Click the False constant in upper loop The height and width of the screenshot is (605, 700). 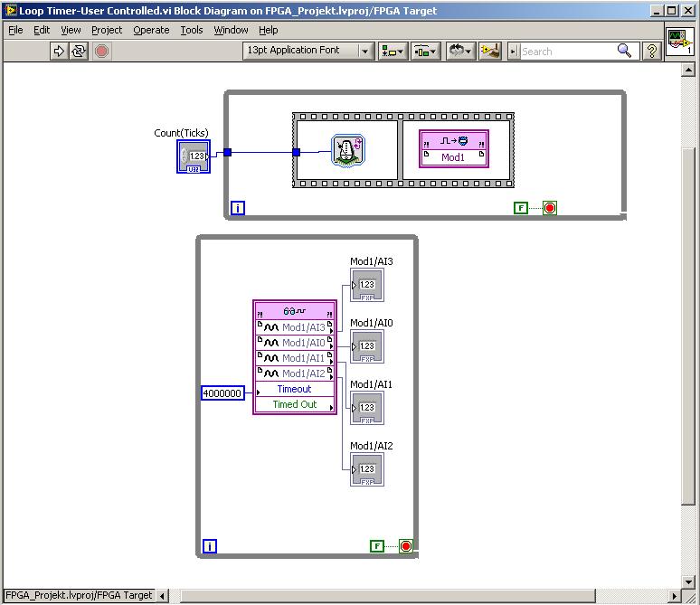pyautogui.click(x=521, y=208)
